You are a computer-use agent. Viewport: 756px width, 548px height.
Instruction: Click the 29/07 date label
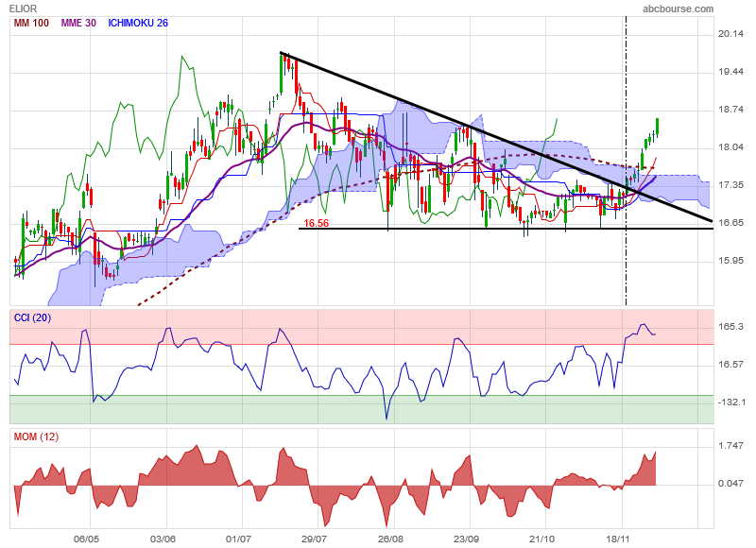[314, 539]
